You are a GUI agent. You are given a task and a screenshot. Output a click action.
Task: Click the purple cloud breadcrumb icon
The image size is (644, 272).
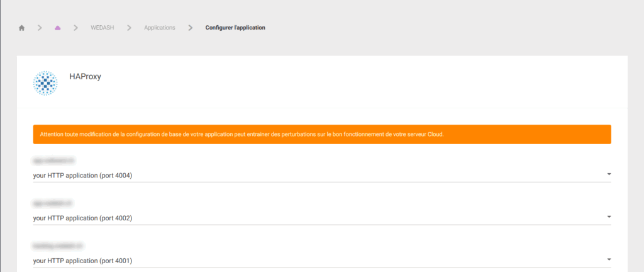click(x=57, y=28)
